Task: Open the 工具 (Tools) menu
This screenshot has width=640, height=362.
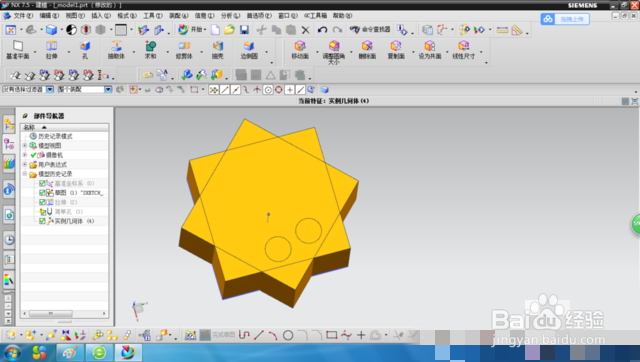Action: coord(153,16)
